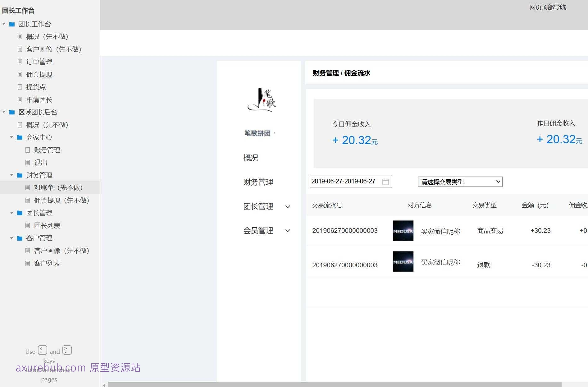The image size is (588, 387).
Task: Select 财务管理 in the middle navigation menu
Action: [258, 182]
